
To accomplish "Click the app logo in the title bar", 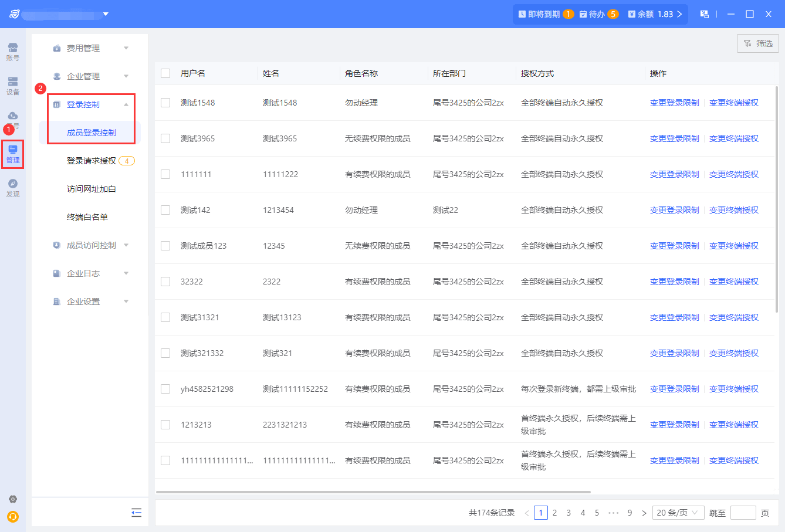I will pyautogui.click(x=14, y=14).
